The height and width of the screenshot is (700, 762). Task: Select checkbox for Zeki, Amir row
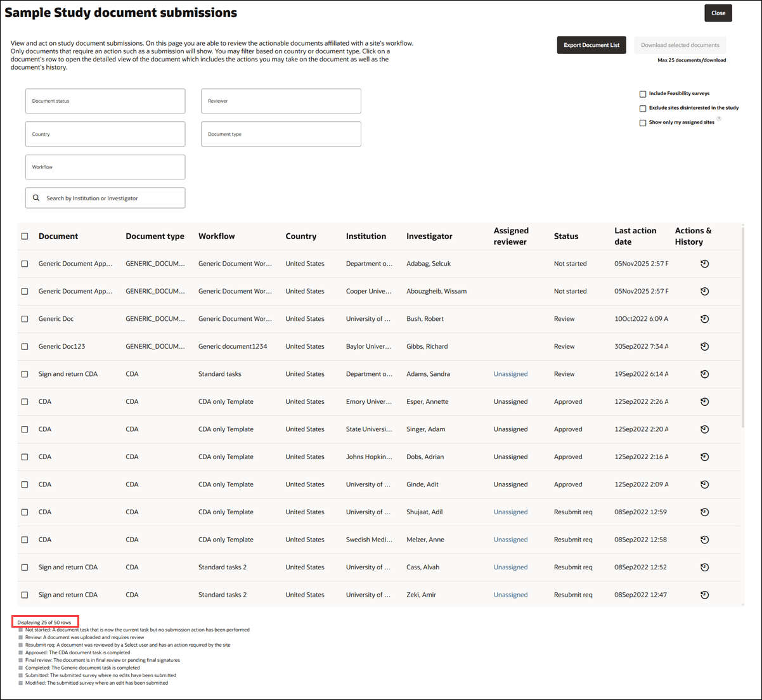tap(25, 595)
